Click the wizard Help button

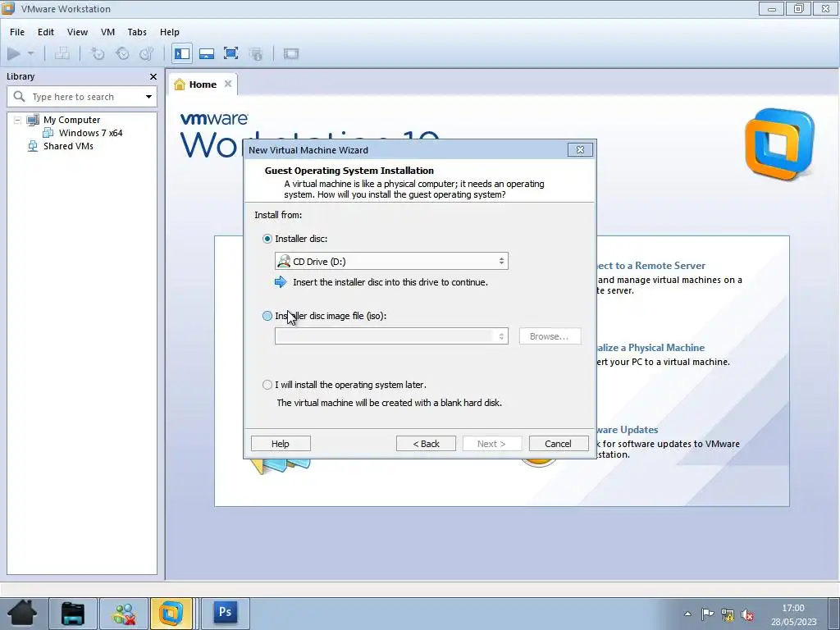281,444
